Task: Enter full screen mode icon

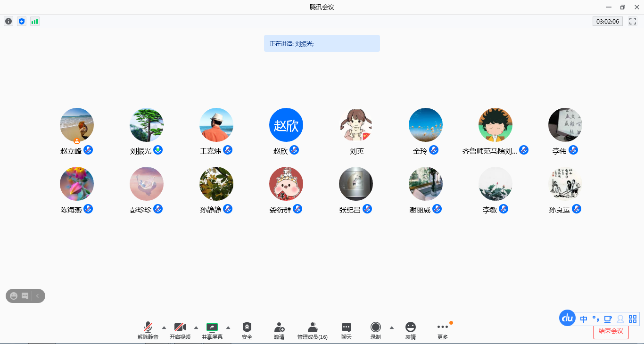Action: (633, 21)
